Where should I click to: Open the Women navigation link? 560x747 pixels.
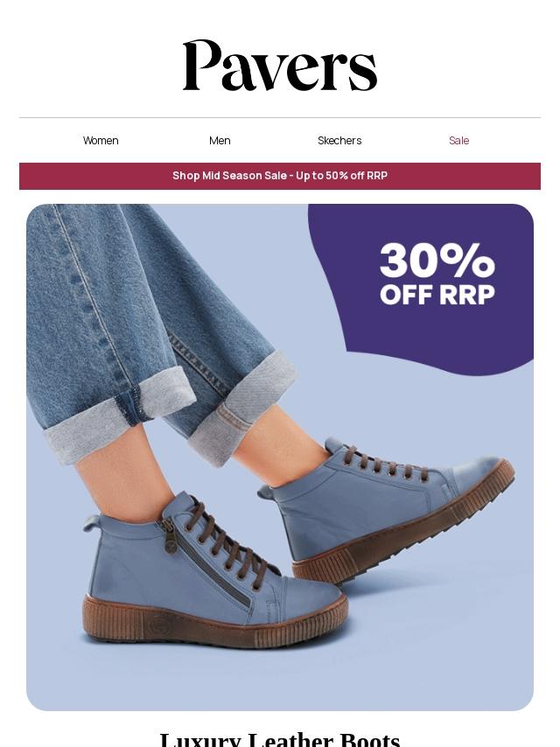point(101,141)
